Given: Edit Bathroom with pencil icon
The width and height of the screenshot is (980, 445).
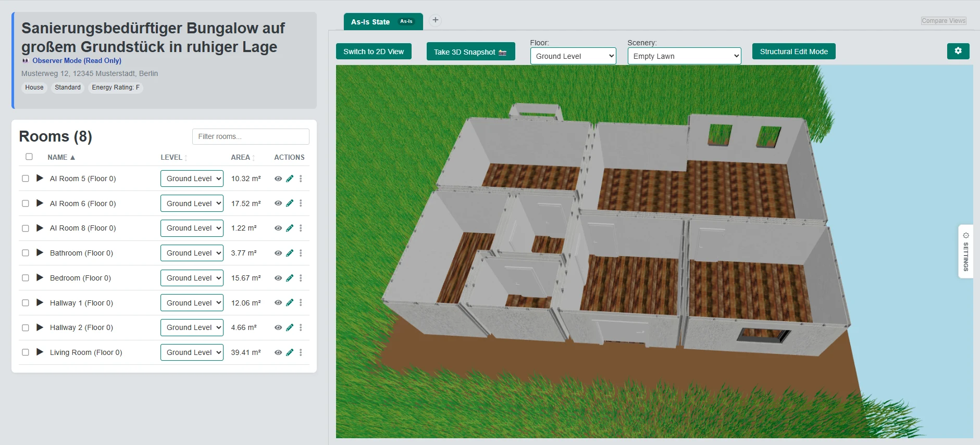Looking at the screenshot, I should [290, 253].
